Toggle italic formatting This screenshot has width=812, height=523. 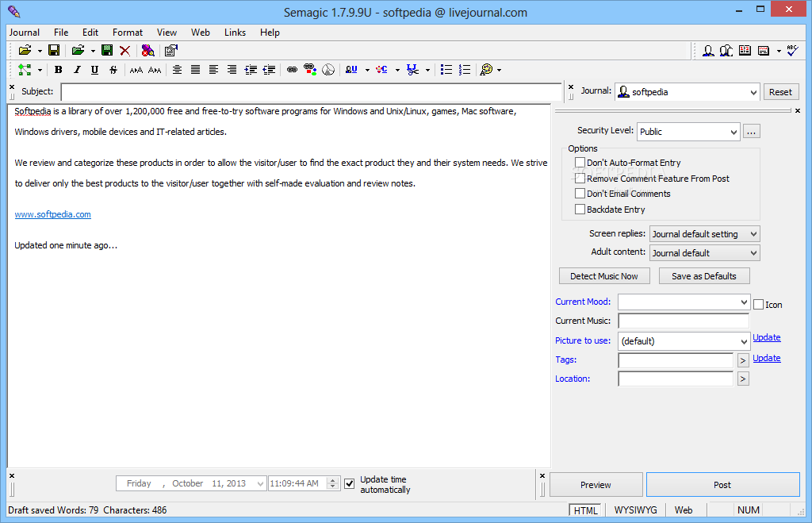click(77, 70)
